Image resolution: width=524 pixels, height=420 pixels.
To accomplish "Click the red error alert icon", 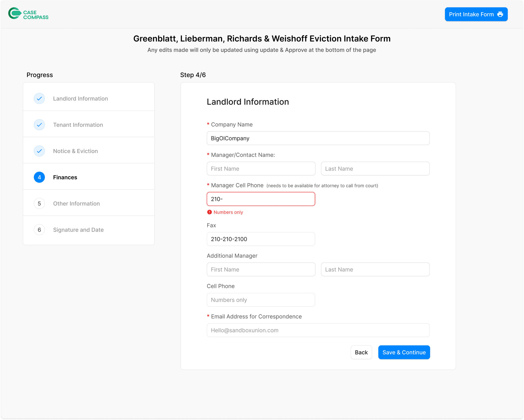I will (x=210, y=212).
